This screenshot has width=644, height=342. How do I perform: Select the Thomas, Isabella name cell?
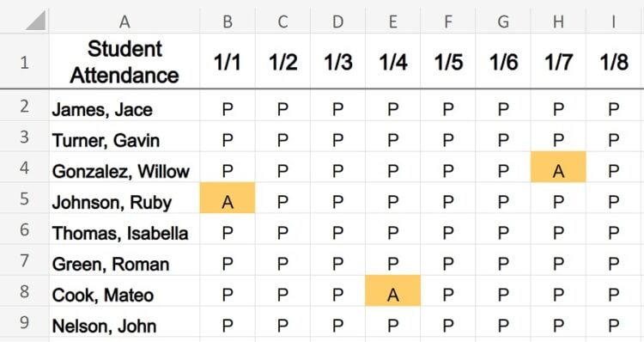pos(125,229)
